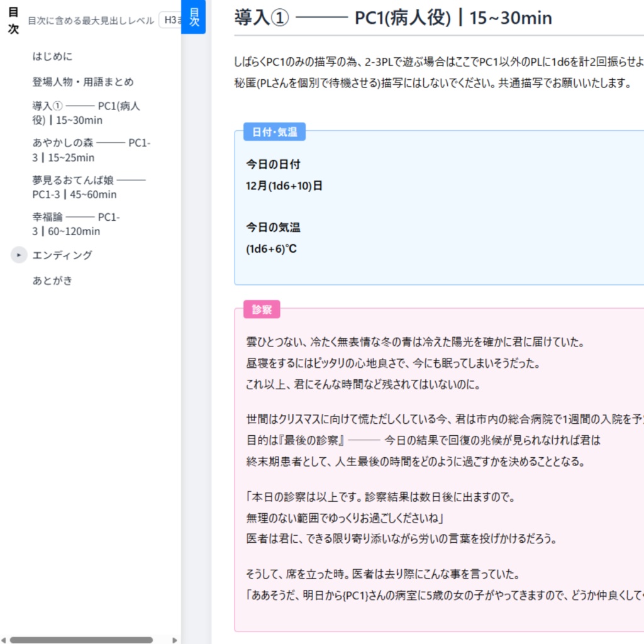The height and width of the screenshot is (644, 644).
Task: Open あやかしの森 chapter link
Action: click(x=88, y=150)
